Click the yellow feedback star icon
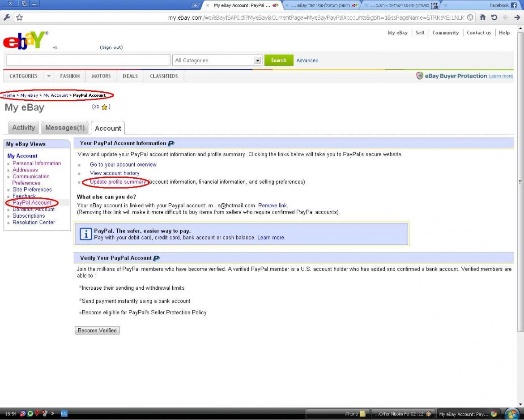Viewport: 524px width, 420px height. pos(104,107)
